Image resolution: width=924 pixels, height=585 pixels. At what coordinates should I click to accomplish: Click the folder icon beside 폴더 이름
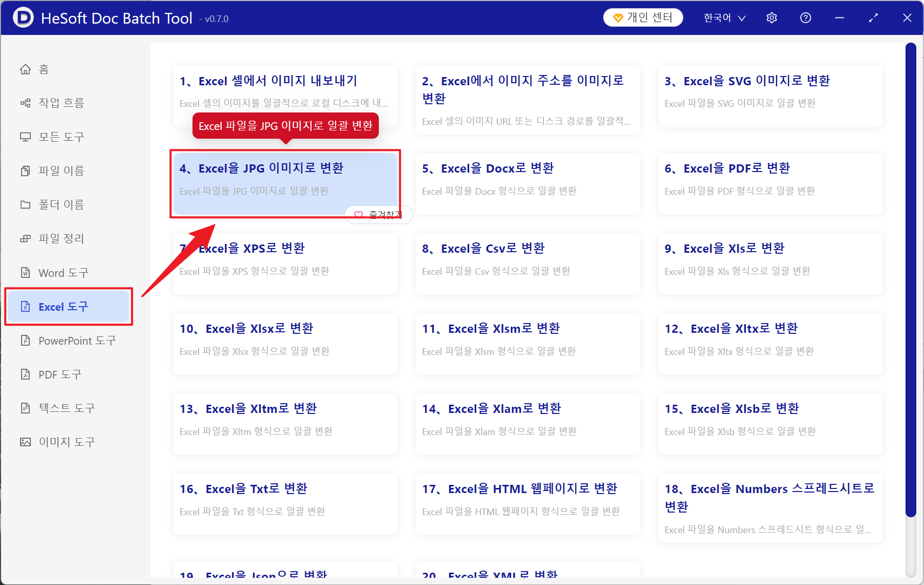(25, 204)
